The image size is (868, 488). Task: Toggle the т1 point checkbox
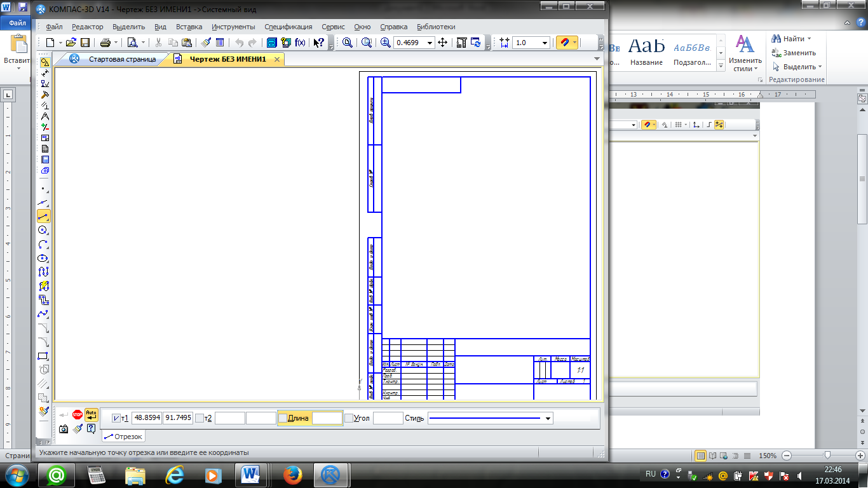tap(116, 418)
